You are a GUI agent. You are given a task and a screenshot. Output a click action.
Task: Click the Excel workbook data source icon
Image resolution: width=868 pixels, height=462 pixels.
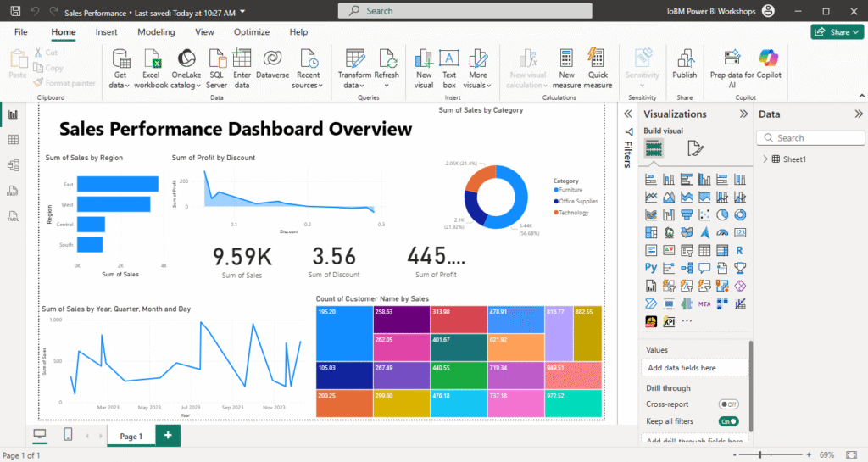(151, 58)
